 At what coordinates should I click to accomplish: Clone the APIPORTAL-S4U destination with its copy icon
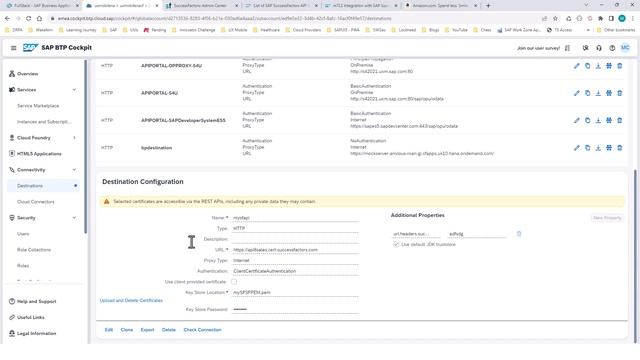(x=587, y=93)
